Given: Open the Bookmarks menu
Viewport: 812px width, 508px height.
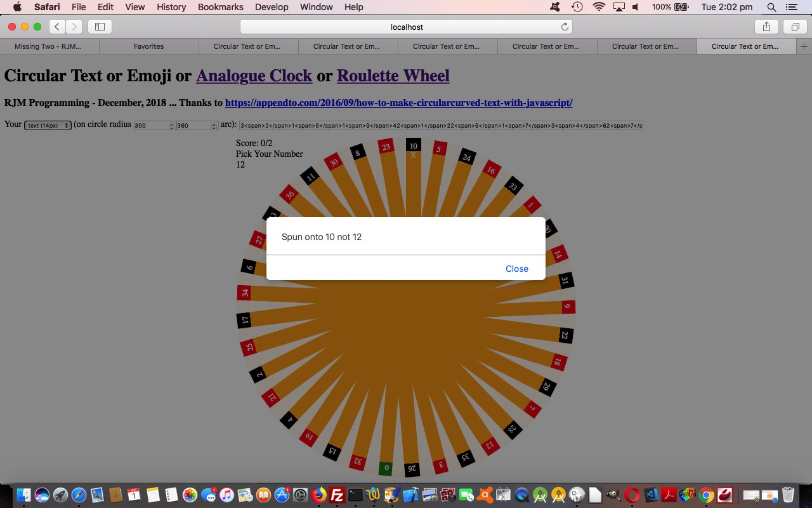Looking at the screenshot, I should [221, 7].
